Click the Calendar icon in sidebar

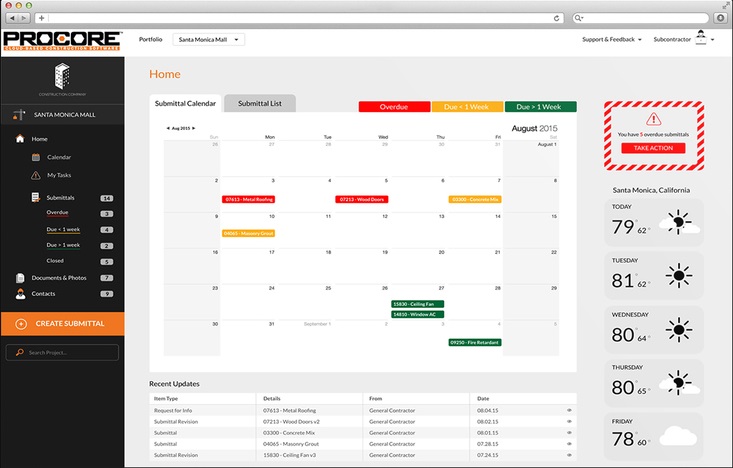36,157
